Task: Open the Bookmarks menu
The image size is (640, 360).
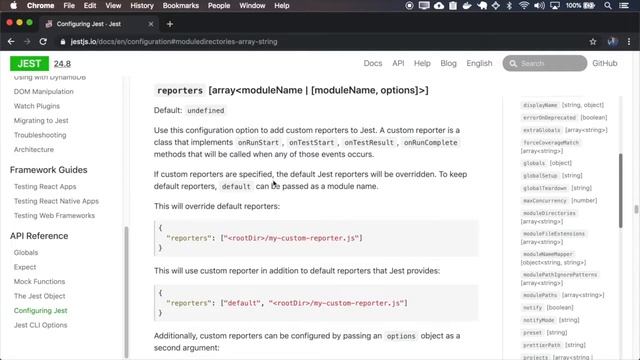Action: click(x=180, y=6)
